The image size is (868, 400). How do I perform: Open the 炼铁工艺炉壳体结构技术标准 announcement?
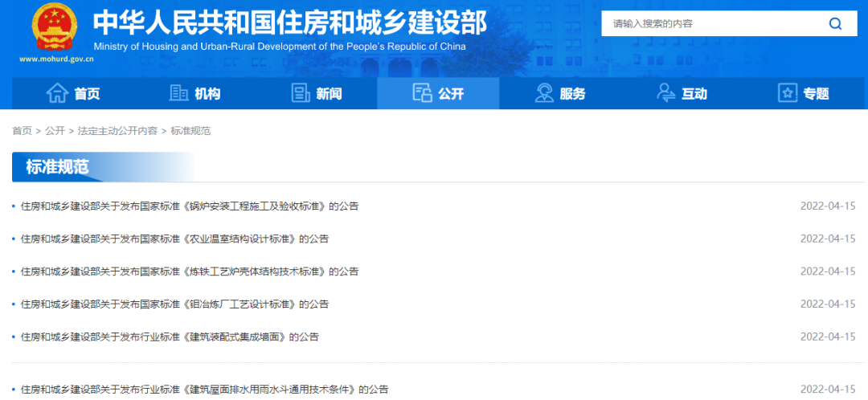click(190, 271)
